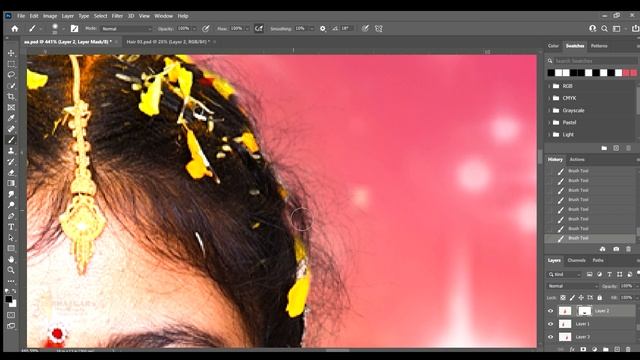This screenshot has height=360, width=640.
Task: Switch to the Color tab
Action: tap(553, 46)
